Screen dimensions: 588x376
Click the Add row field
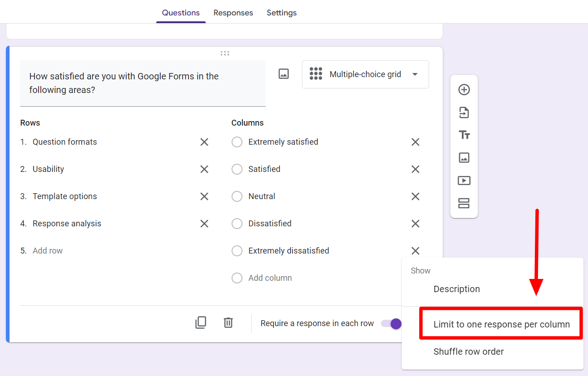[x=48, y=251]
